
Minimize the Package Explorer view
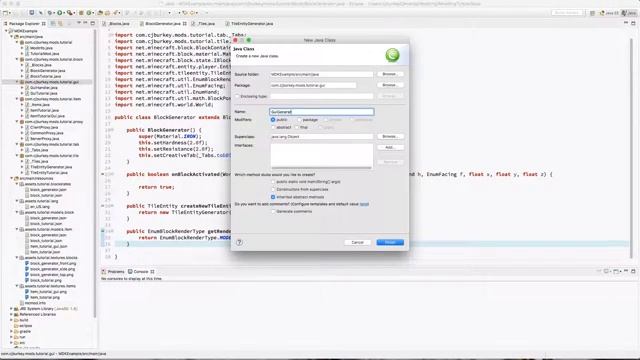pyautogui.click(x=86, y=23)
